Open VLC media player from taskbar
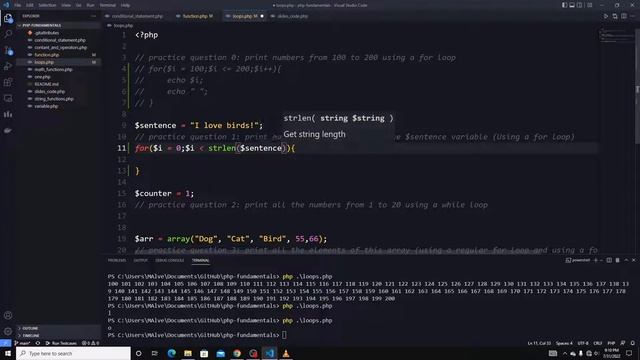 coord(286,353)
